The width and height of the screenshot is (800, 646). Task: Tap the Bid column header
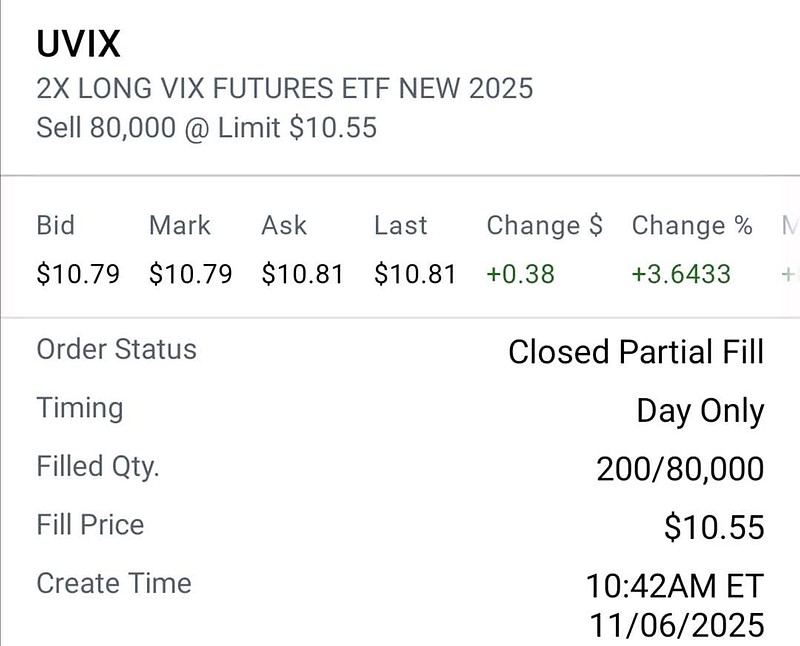[x=55, y=226]
